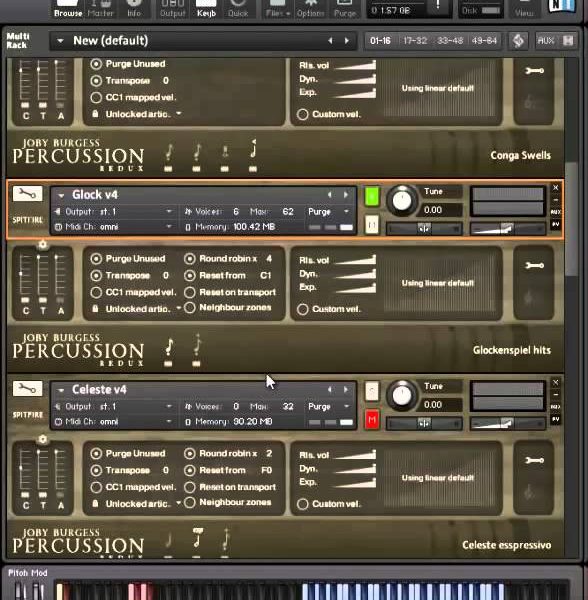Screen dimensions: 588x600
Task: Close the Glock v4 instrument with X
Action: pos(555,188)
